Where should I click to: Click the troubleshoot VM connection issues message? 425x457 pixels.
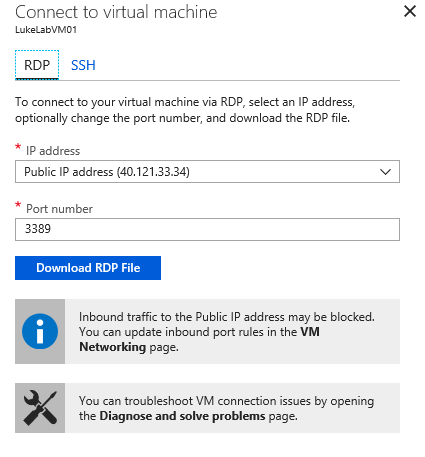[x=226, y=408]
